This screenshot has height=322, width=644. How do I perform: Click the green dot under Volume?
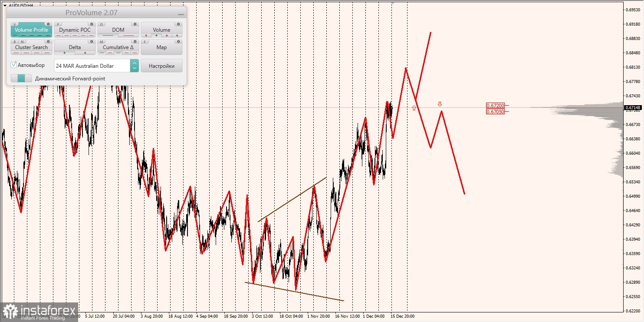pos(156,35)
